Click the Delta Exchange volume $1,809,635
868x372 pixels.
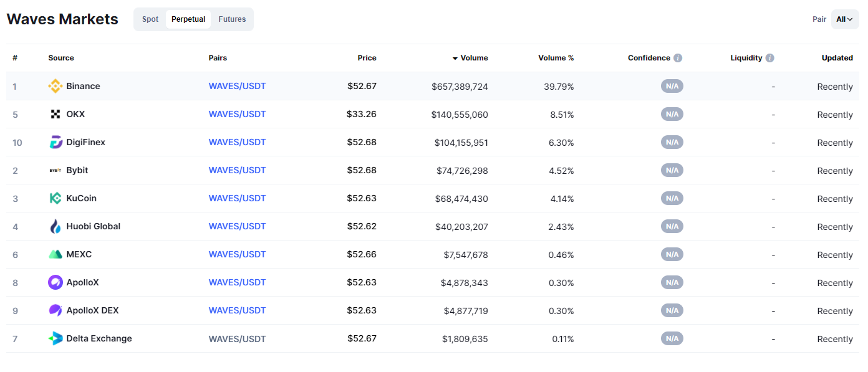click(465, 339)
